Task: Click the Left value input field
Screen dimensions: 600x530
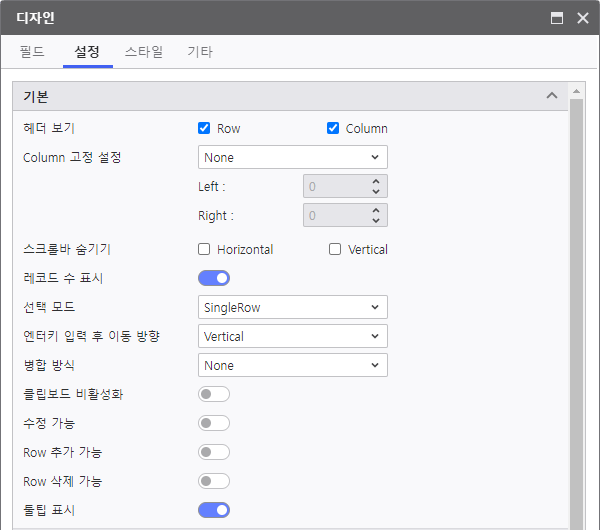Action: (336, 186)
